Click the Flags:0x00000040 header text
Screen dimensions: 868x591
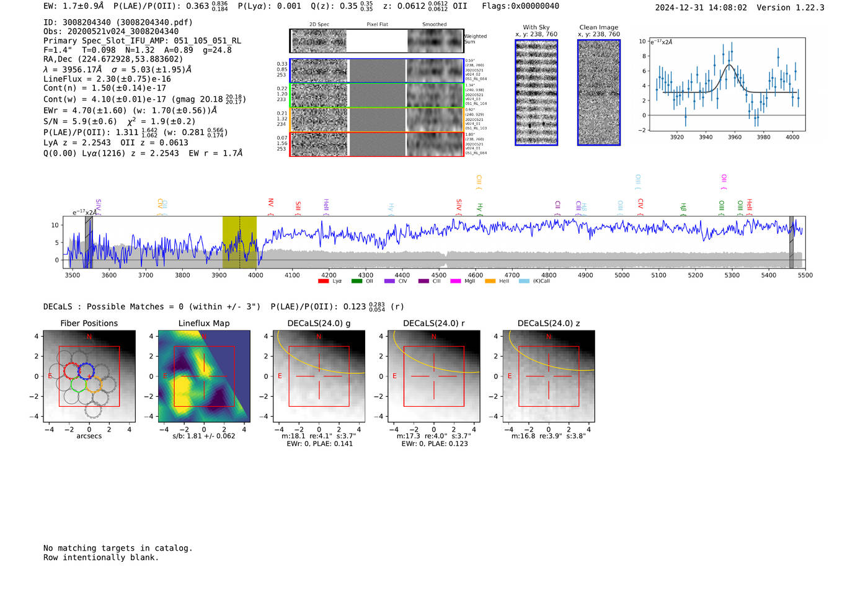coord(520,6)
